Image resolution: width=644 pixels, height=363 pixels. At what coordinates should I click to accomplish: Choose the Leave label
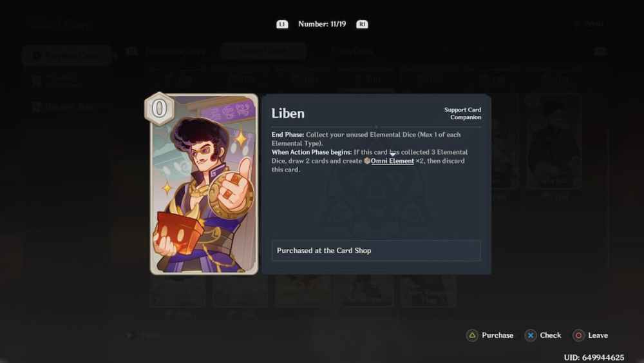tap(598, 335)
